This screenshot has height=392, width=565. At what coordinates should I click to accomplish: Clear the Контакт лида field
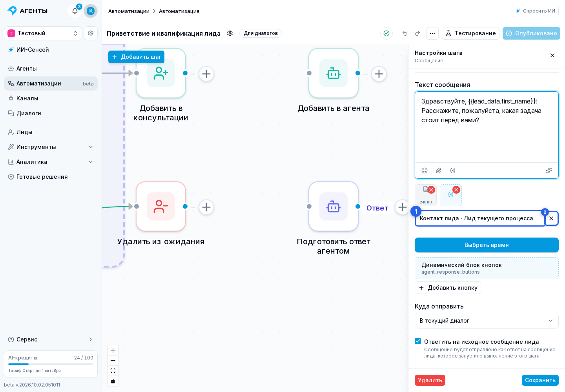point(551,218)
